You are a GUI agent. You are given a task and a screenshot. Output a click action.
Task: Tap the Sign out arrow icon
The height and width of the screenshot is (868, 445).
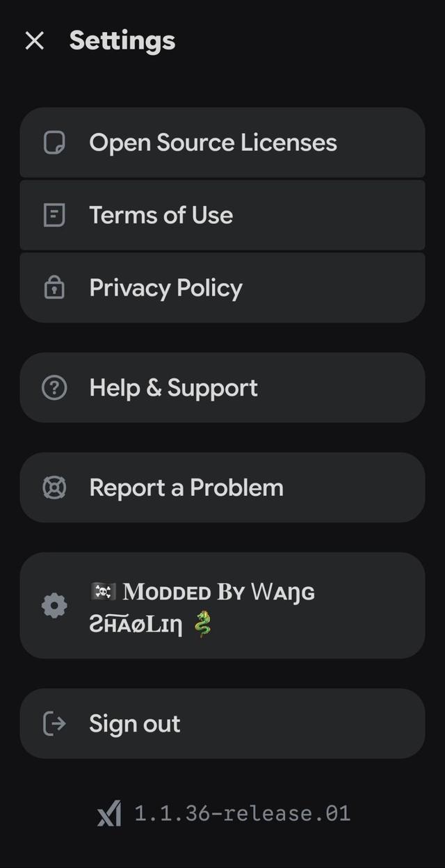(x=54, y=723)
